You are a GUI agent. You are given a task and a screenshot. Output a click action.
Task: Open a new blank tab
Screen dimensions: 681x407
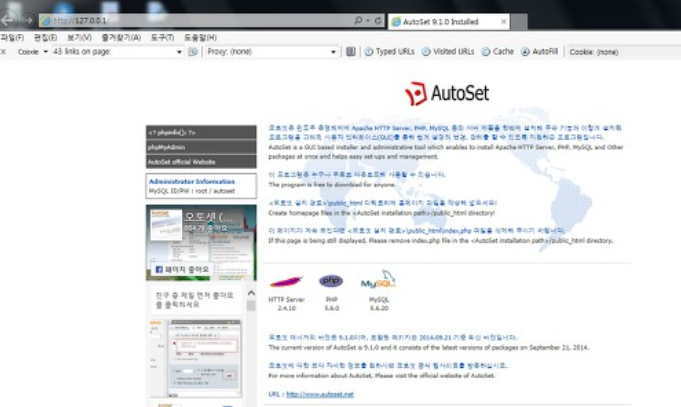[x=519, y=22]
